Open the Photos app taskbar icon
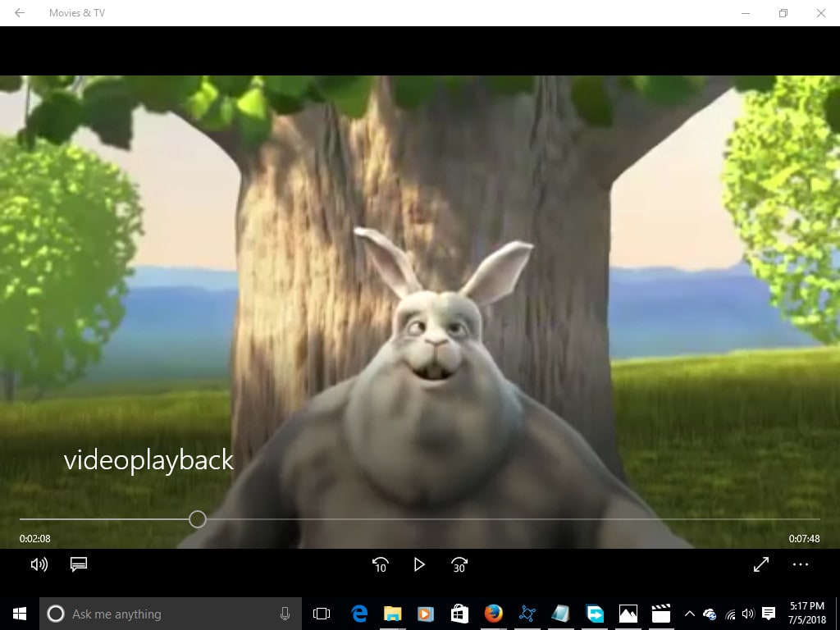This screenshot has height=630, width=840. click(628, 614)
